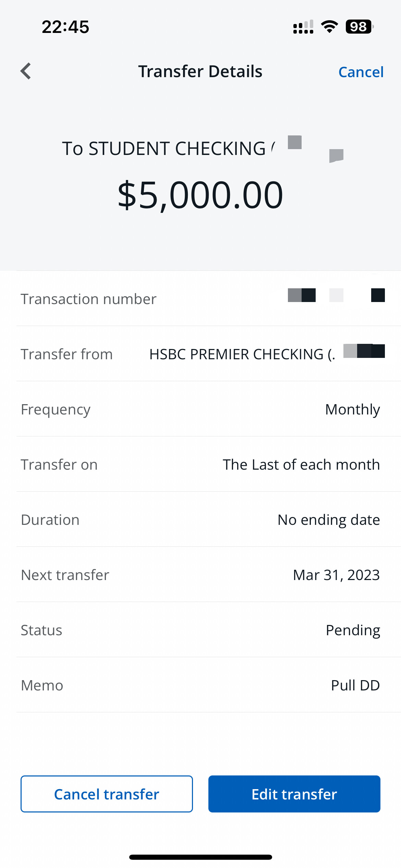The width and height of the screenshot is (401, 868).
Task: Tap the Pull DD memo text
Action: coord(355,685)
